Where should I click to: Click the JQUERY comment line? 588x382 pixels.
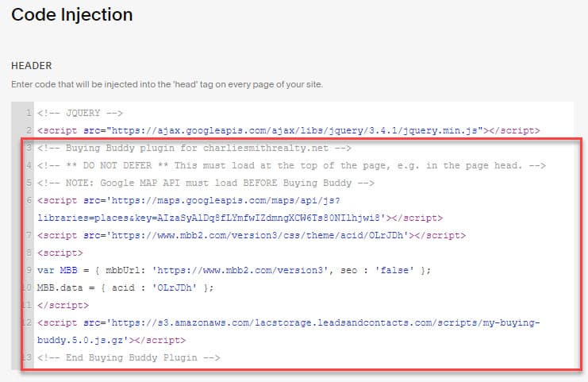tap(80, 113)
